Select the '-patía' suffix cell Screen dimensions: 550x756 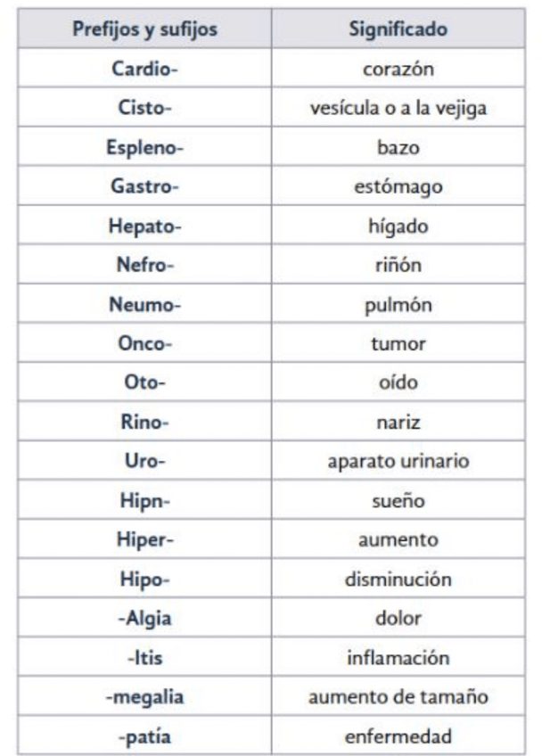[x=144, y=736]
